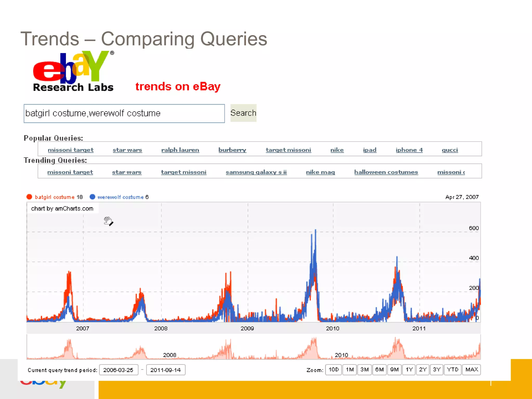
Task: Set zoom to 2Y
Action: pos(423,370)
